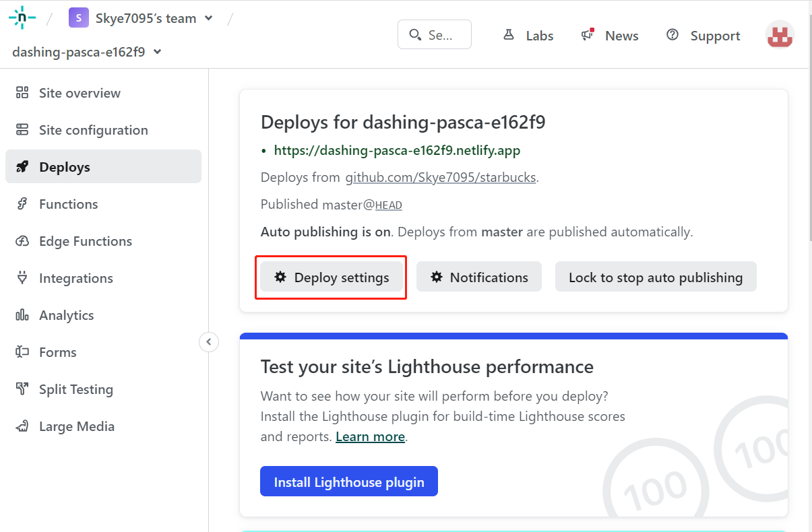Click the Edge Functions icon

22,241
